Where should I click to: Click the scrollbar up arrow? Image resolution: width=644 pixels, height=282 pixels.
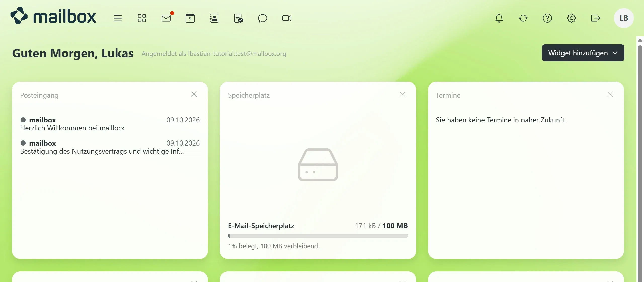point(640,40)
